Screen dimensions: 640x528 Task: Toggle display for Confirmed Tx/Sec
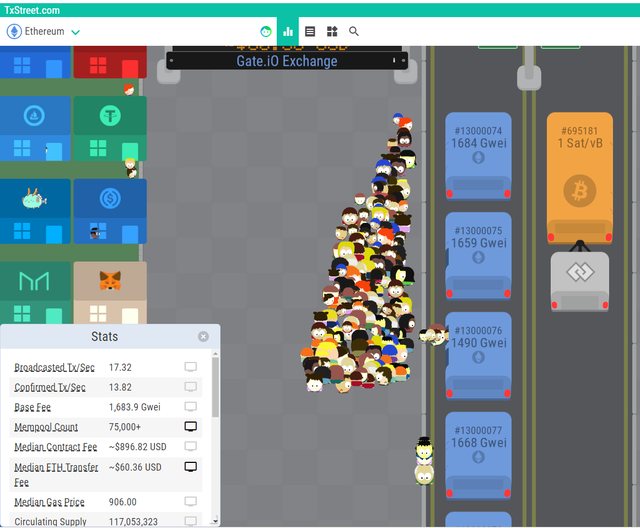coord(191,386)
